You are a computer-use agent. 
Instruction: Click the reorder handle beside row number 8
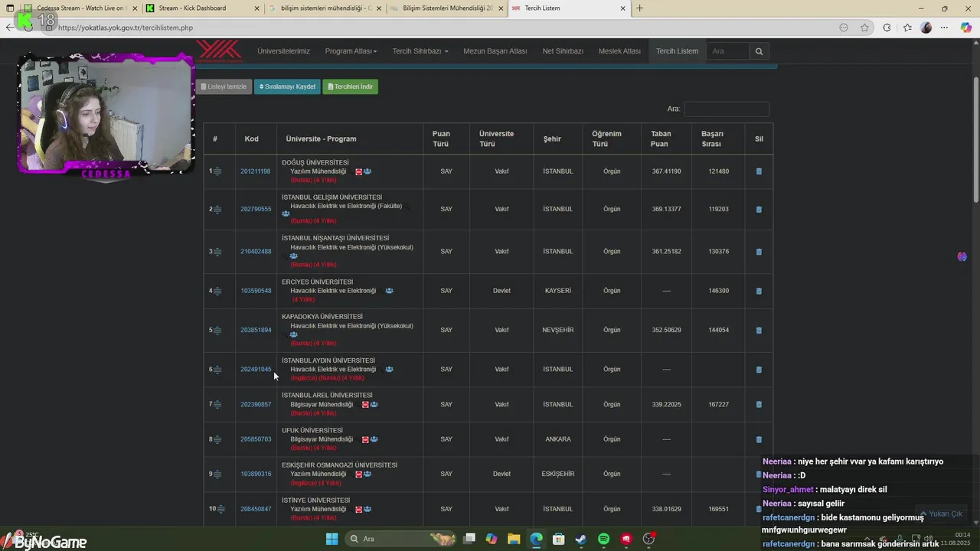click(217, 439)
